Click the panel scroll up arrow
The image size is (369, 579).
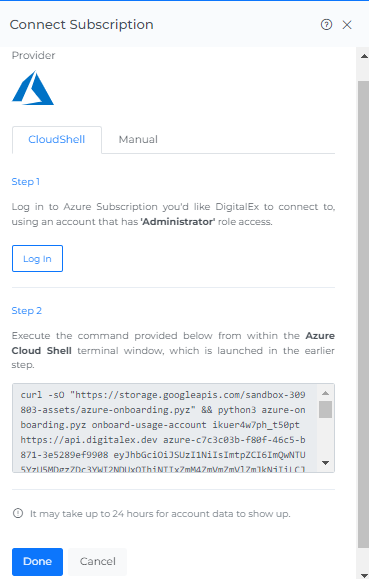pos(364,56)
